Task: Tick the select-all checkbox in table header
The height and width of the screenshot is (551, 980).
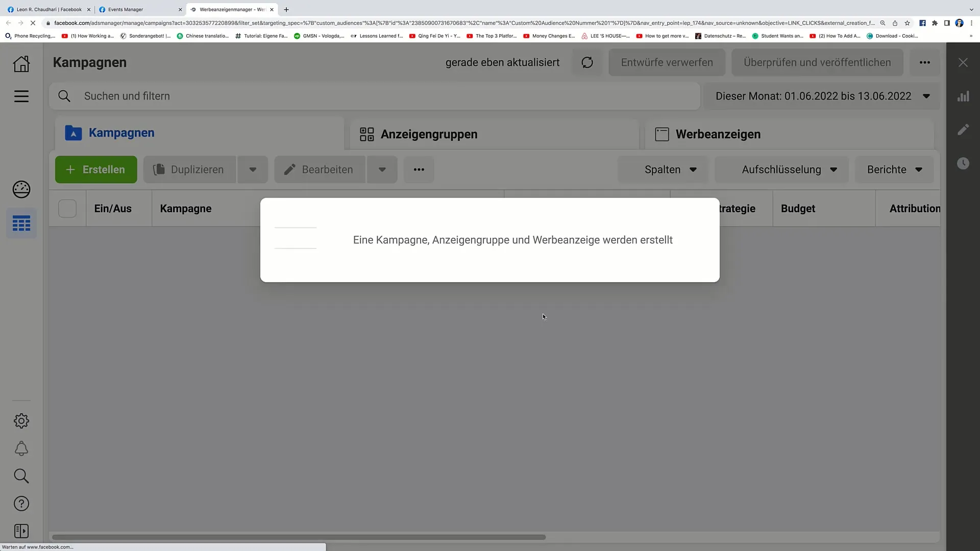Action: [67, 208]
